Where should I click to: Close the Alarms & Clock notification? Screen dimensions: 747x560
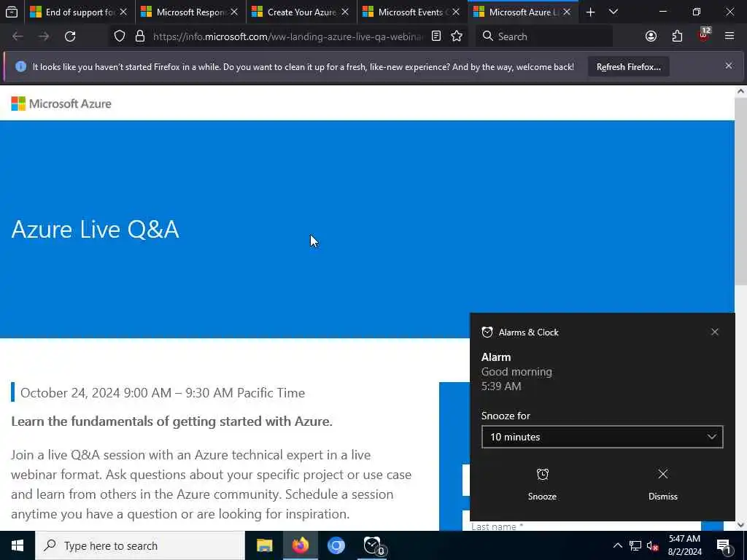pyautogui.click(x=715, y=332)
